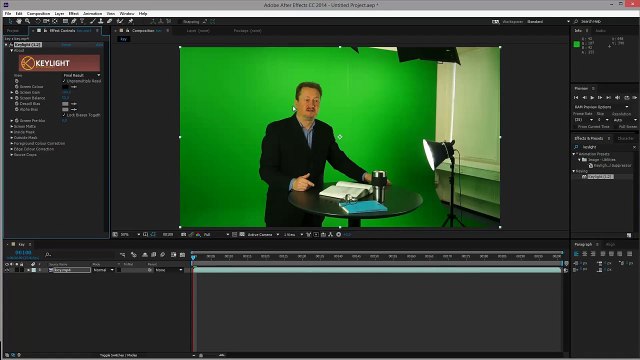The width and height of the screenshot is (640, 360).
Task: Click the motion blur enable icon in timeline
Action: [162, 255]
